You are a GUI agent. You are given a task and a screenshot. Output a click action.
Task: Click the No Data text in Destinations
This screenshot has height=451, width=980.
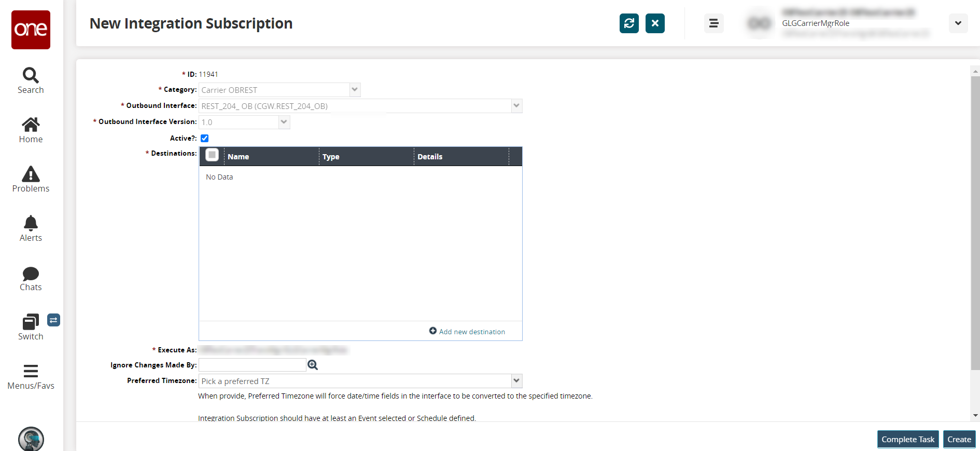click(x=219, y=177)
